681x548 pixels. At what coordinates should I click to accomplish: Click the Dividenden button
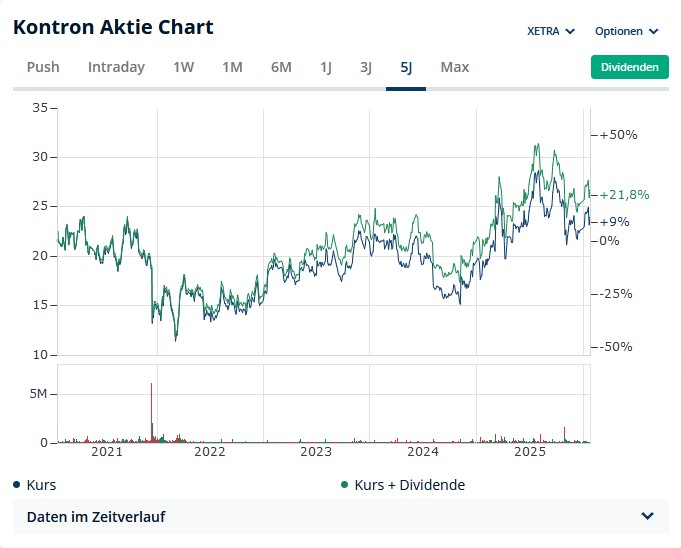click(x=629, y=67)
